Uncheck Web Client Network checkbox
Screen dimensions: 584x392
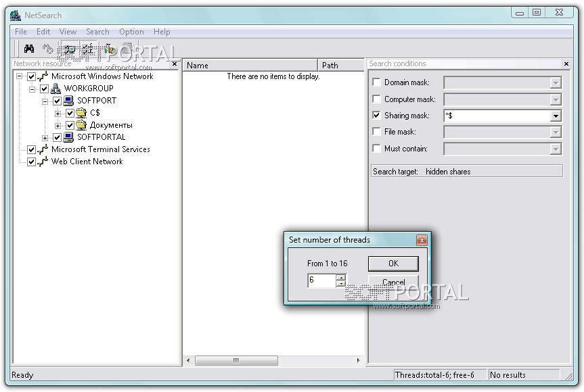tap(31, 162)
